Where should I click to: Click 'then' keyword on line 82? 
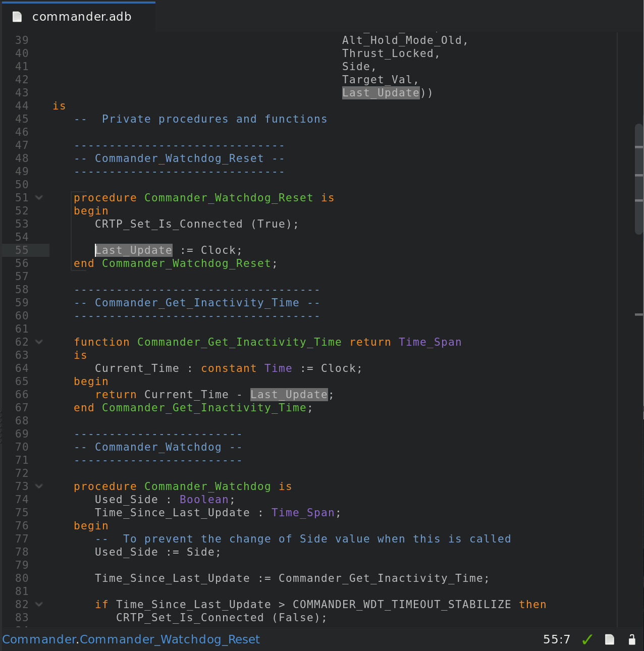pos(532,605)
